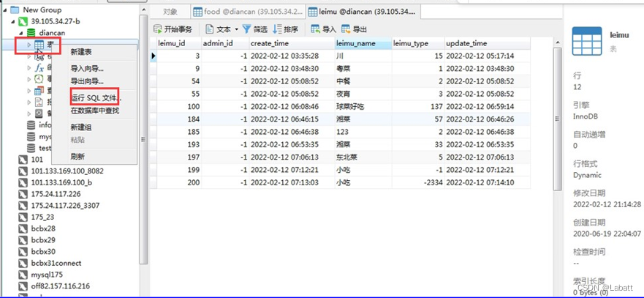Choose 运行 SQL 文件... from context menu
Image resolution: width=644 pixels, height=298 pixels.
pyautogui.click(x=94, y=98)
